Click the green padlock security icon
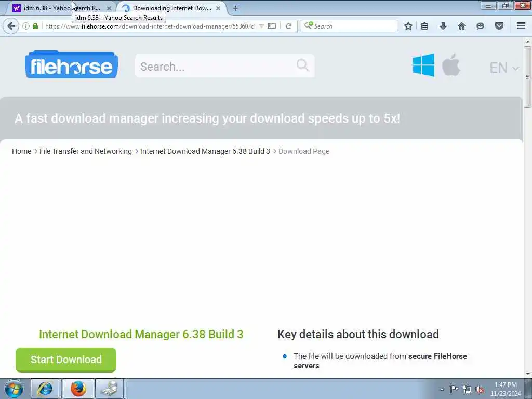This screenshot has width=532, height=399. [35, 26]
